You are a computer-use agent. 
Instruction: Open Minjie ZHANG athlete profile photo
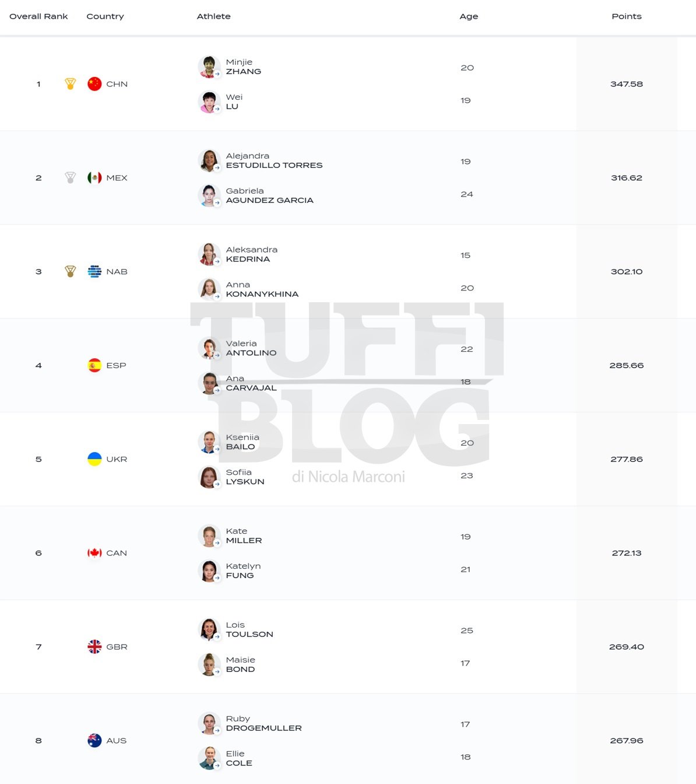209,67
